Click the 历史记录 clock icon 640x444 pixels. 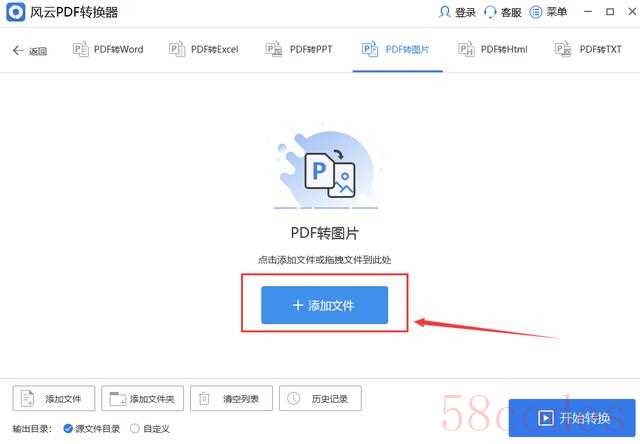pyautogui.click(x=293, y=398)
